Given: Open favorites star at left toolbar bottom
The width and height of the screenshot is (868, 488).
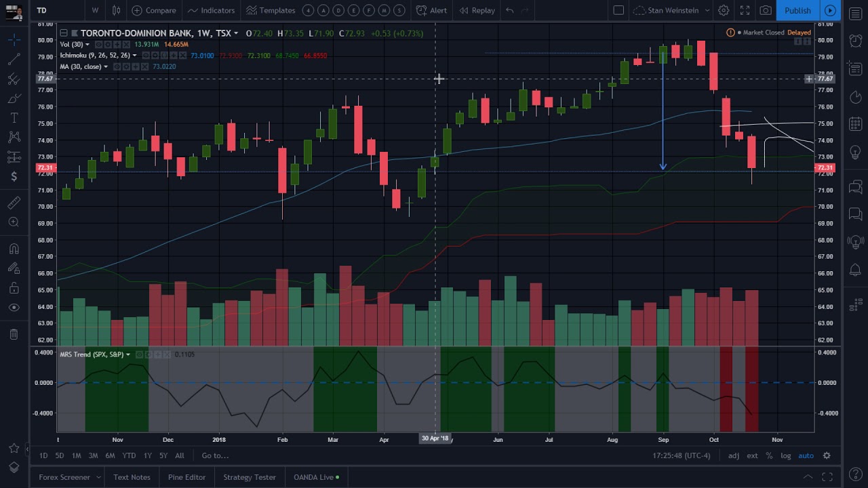Looking at the screenshot, I should pyautogui.click(x=14, y=449).
